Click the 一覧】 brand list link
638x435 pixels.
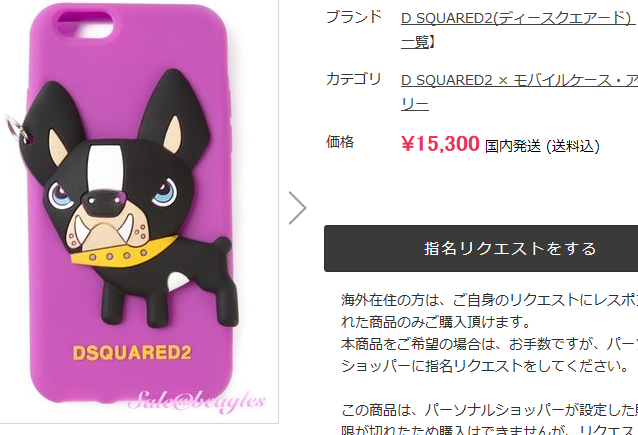click(x=418, y=42)
